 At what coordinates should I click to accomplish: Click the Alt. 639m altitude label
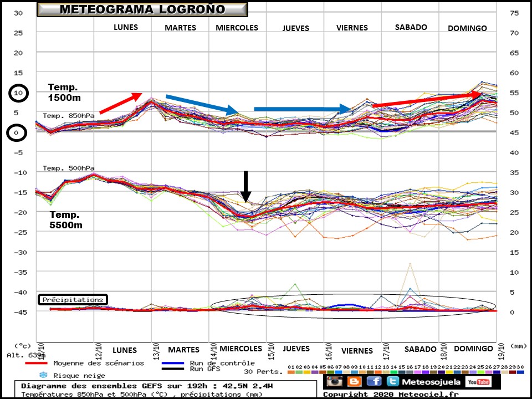25,355
